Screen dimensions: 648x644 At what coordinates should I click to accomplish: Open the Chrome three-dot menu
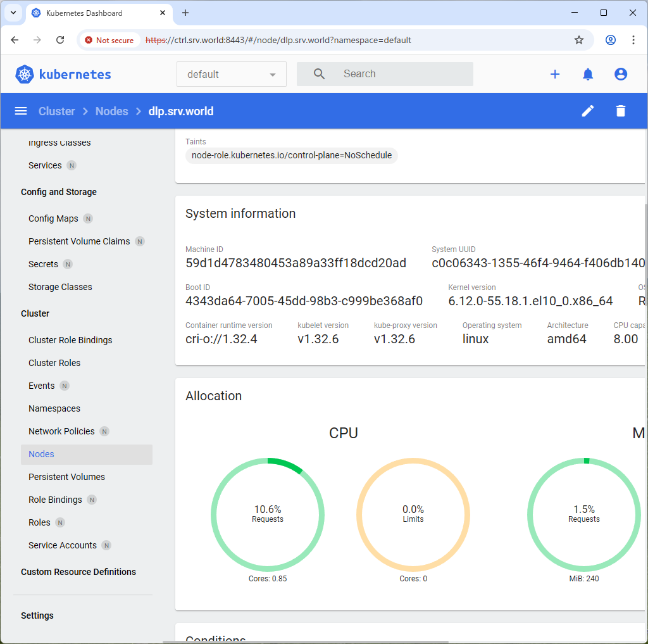tap(633, 40)
